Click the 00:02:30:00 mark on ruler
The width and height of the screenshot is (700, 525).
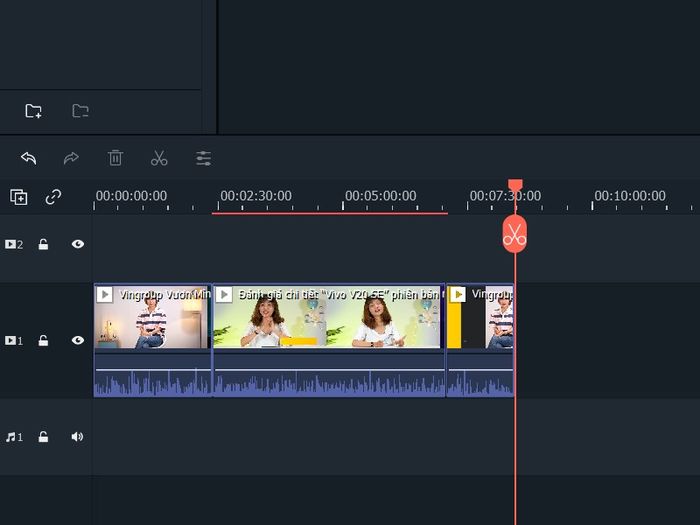pyautogui.click(x=256, y=196)
